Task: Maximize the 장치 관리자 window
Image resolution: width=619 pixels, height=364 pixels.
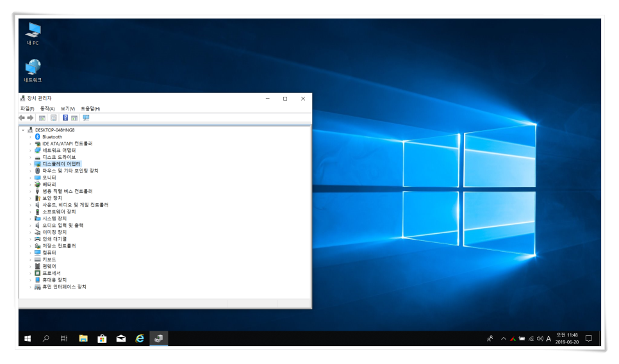Action: coord(285,98)
